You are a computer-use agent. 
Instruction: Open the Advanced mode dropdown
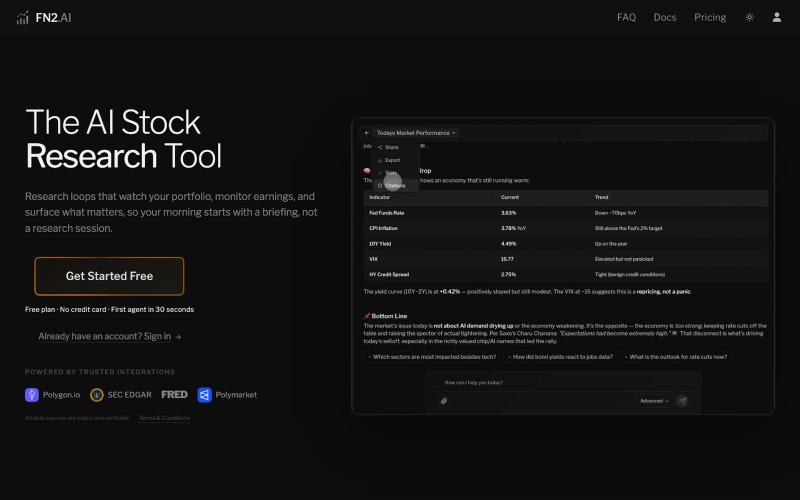[654, 401]
